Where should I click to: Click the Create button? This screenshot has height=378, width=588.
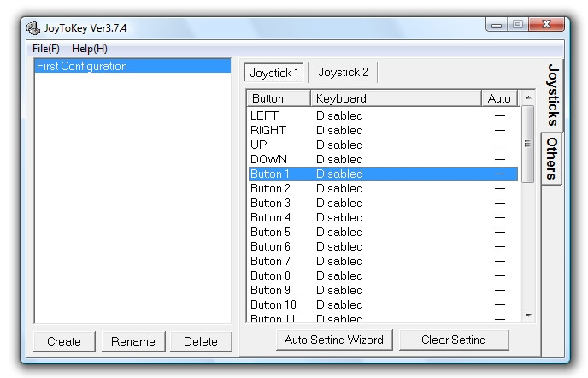coord(64,341)
